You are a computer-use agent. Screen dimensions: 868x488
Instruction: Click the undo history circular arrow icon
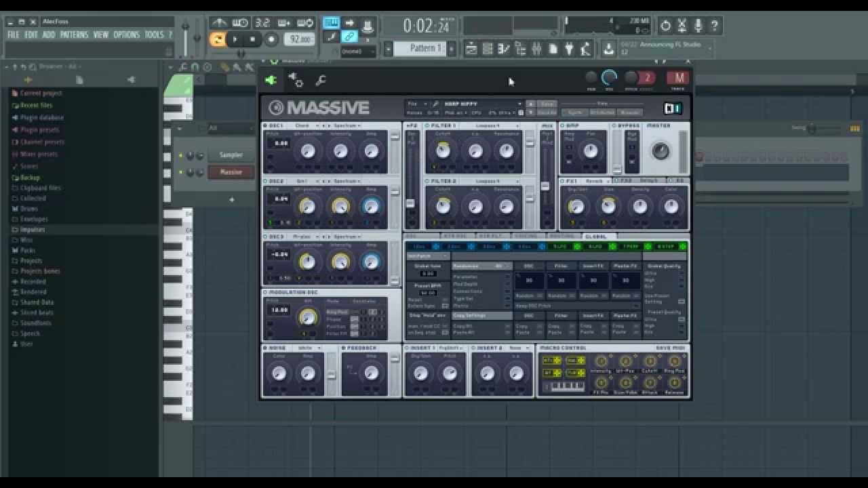pos(665,26)
